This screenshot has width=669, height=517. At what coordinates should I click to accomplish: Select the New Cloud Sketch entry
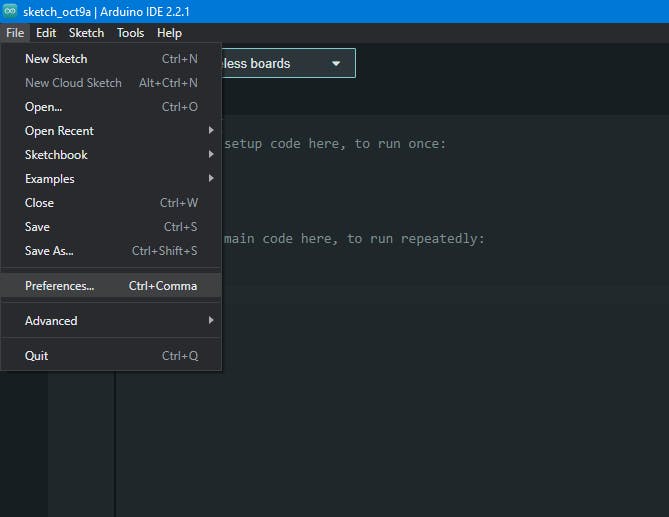pyautogui.click(x=111, y=83)
